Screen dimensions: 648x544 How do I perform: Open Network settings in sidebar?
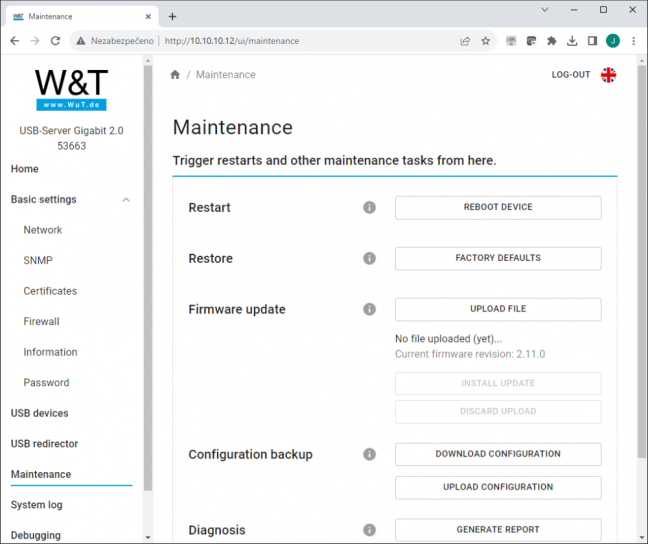43,230
